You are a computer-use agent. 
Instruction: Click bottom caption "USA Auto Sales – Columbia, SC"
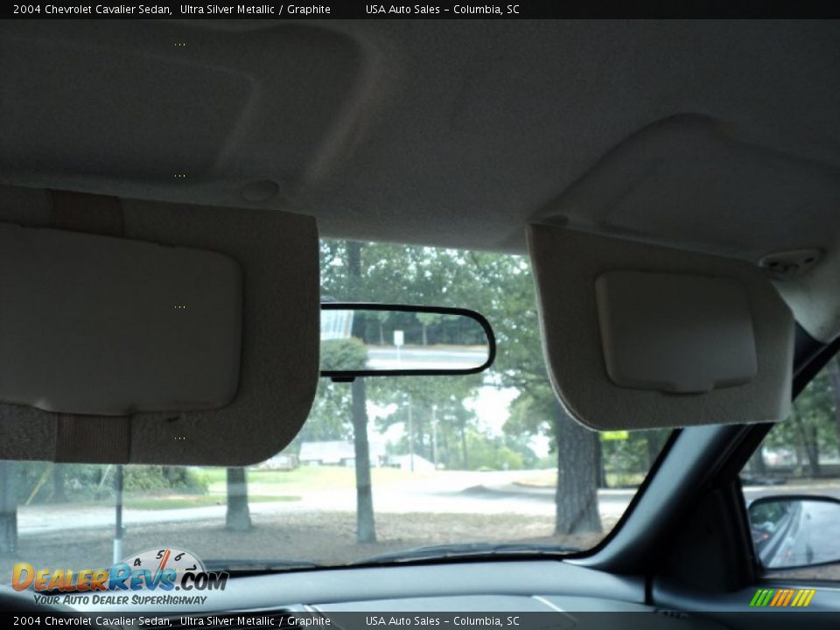click(443, 621)
